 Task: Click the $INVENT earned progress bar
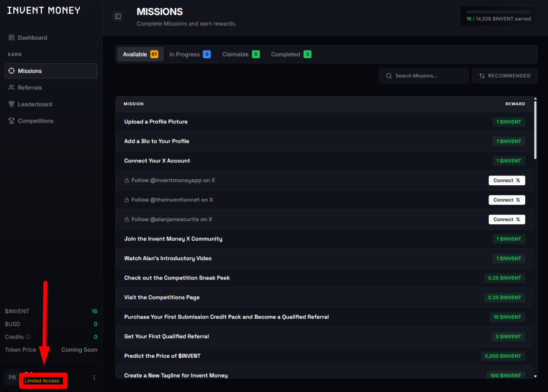498,12
